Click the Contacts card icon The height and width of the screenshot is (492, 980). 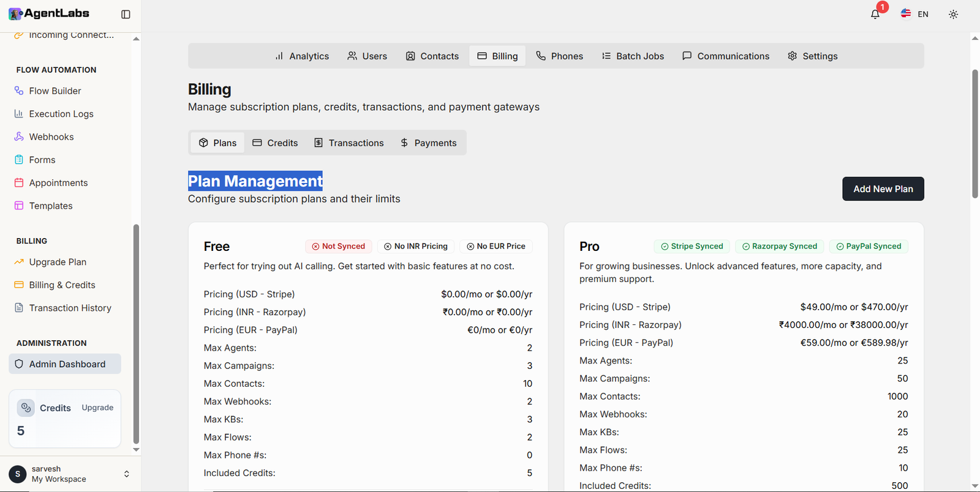coord(410,56)
